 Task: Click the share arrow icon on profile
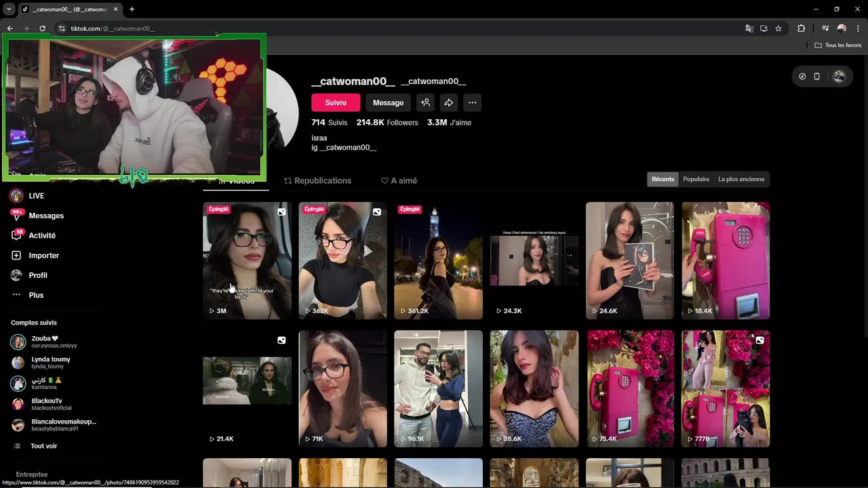448,103
